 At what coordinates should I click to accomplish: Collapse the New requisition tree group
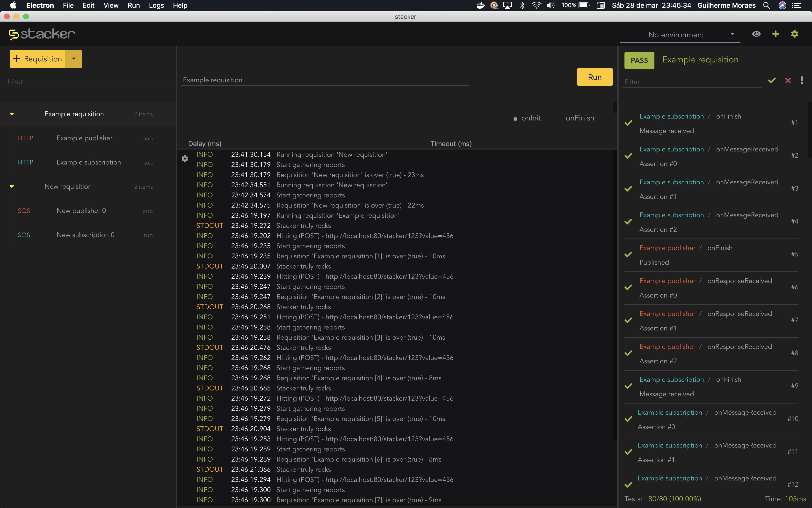pos(12,187)
